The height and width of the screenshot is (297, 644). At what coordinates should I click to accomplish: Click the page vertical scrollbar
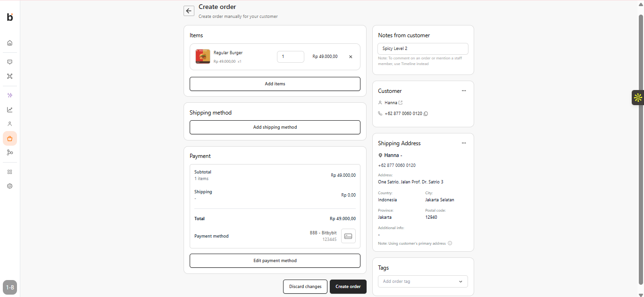[641, 148]
